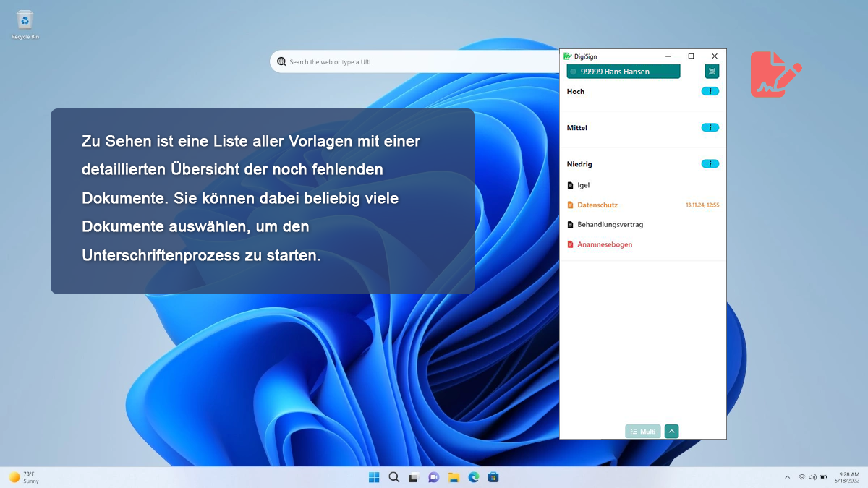Click the Igel template name
868x488 pixels.
click(x=584, y=185)
